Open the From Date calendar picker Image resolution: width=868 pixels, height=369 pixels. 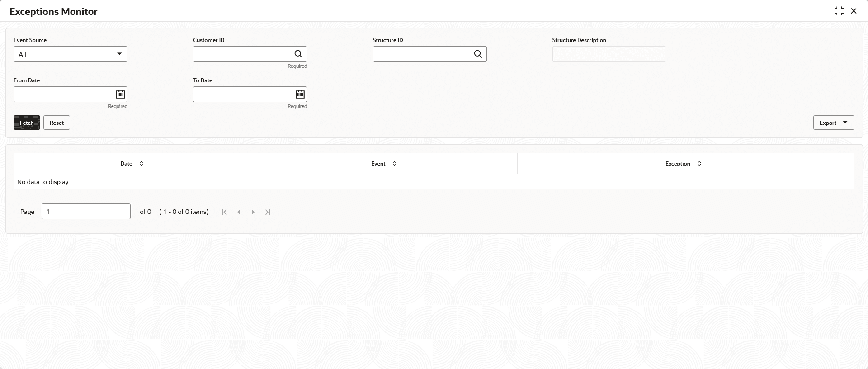120,95
